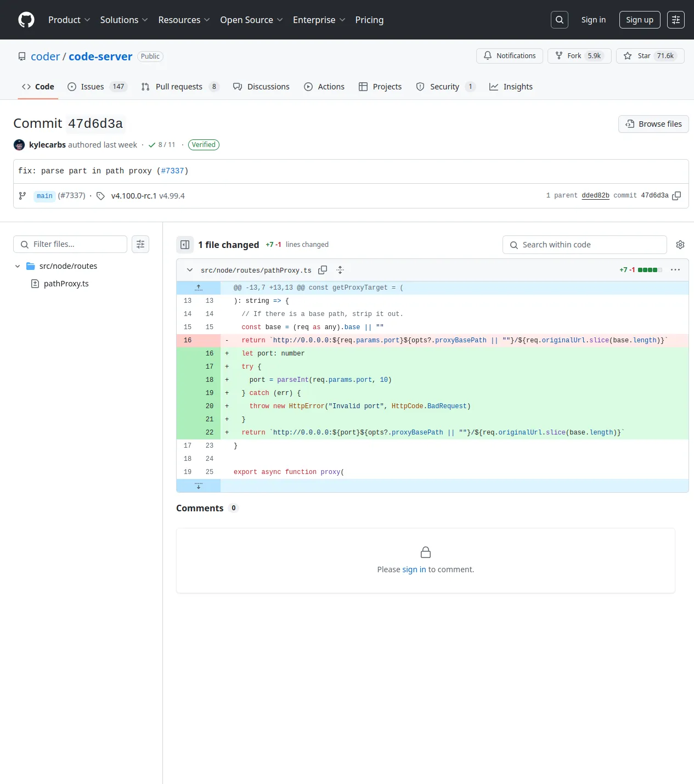The height and width of the screenshot is (784, 694).
Task: Open the Security tab
Action: tap(445, 87)
